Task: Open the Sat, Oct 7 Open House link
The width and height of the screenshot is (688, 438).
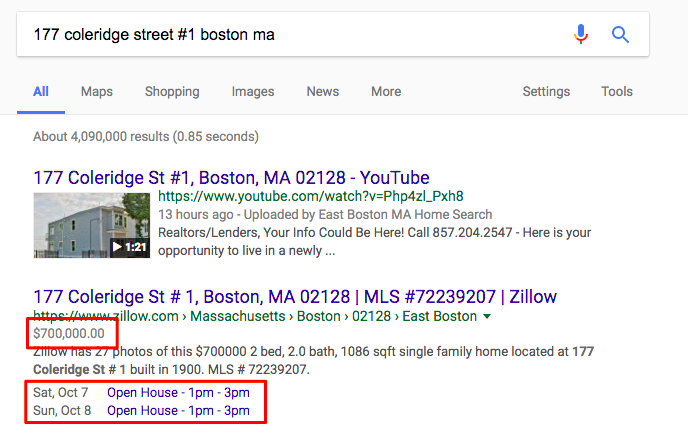Action: (x=178, y=392)
